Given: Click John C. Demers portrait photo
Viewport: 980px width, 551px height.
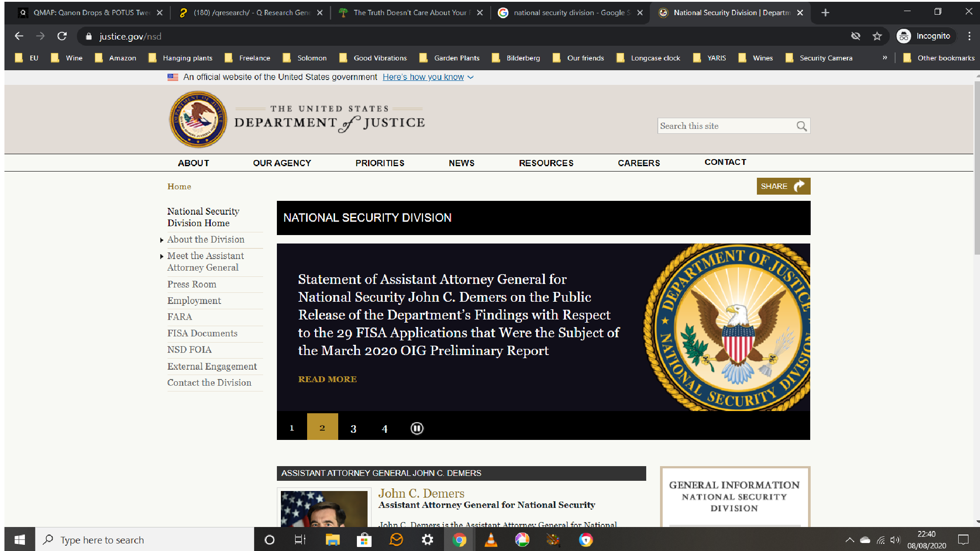Looking at the screenshot, I should (324, 509).
